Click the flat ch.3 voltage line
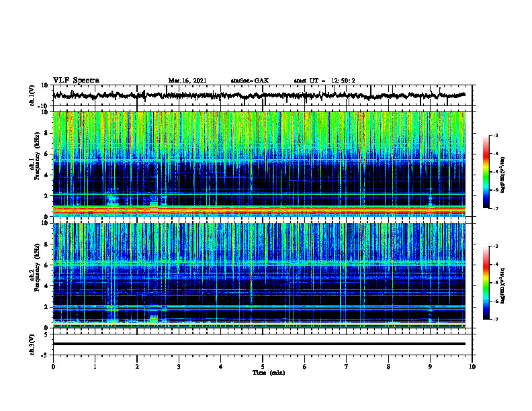The height and width of the screenshot is (411, 532). pyautogui.click(x=259, y=344)
